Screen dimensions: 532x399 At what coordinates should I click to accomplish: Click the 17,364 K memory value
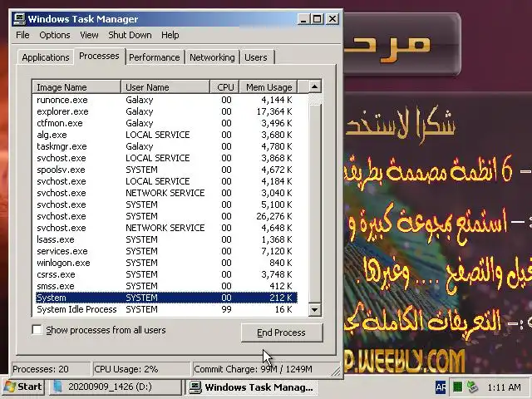pos(274,111)
